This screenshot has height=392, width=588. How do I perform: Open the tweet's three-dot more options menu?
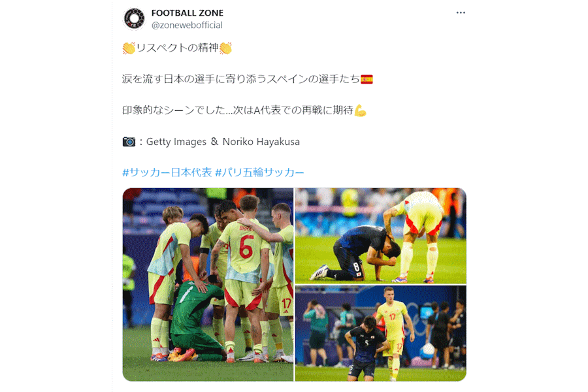coord(461,13)
